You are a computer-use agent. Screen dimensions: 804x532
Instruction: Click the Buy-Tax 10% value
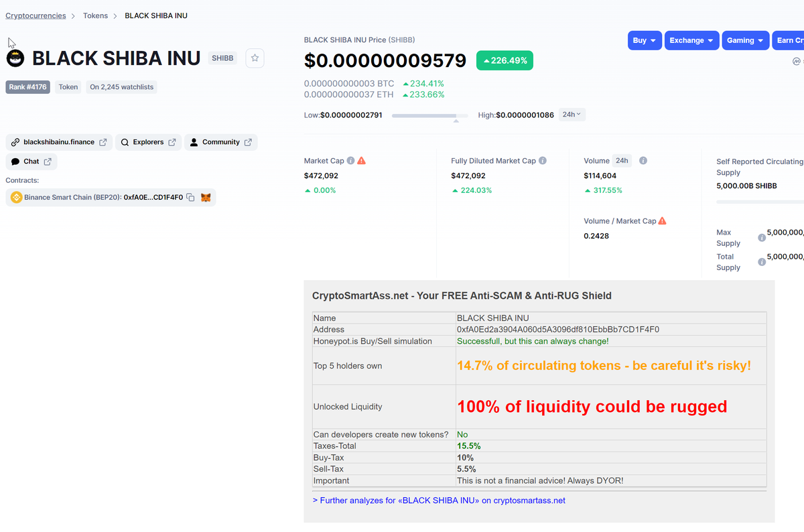click(x=466, y=458)
